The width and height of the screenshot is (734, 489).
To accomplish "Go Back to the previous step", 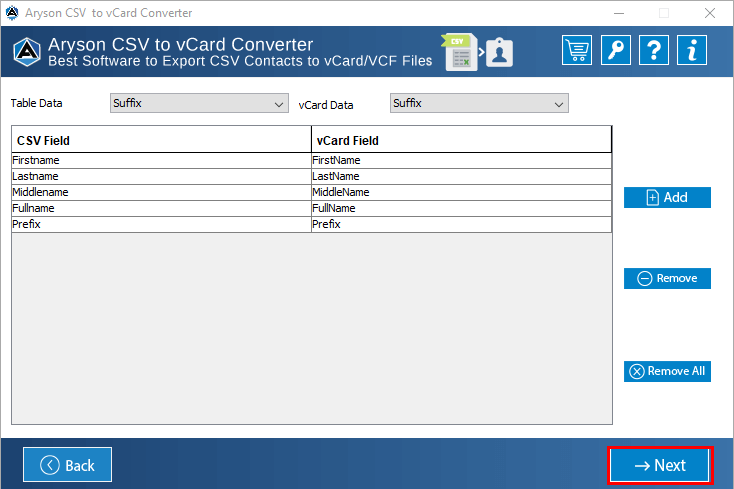I will click(x=67, y=465).
